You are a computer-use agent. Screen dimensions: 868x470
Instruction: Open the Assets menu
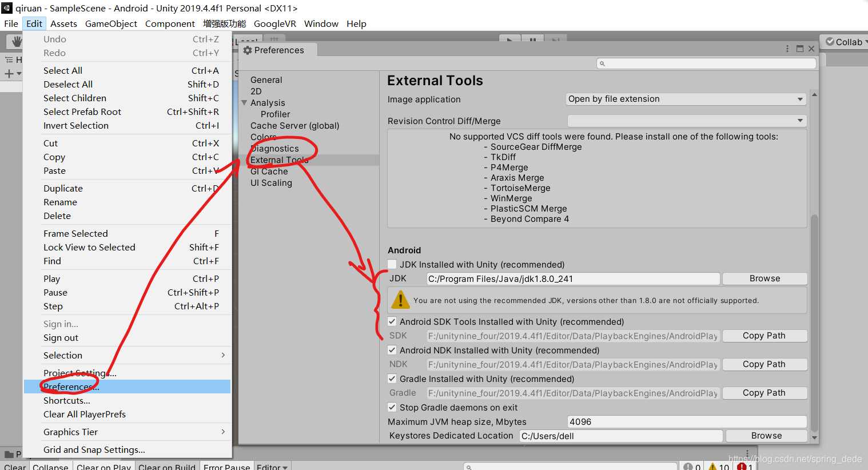point(63,23)
